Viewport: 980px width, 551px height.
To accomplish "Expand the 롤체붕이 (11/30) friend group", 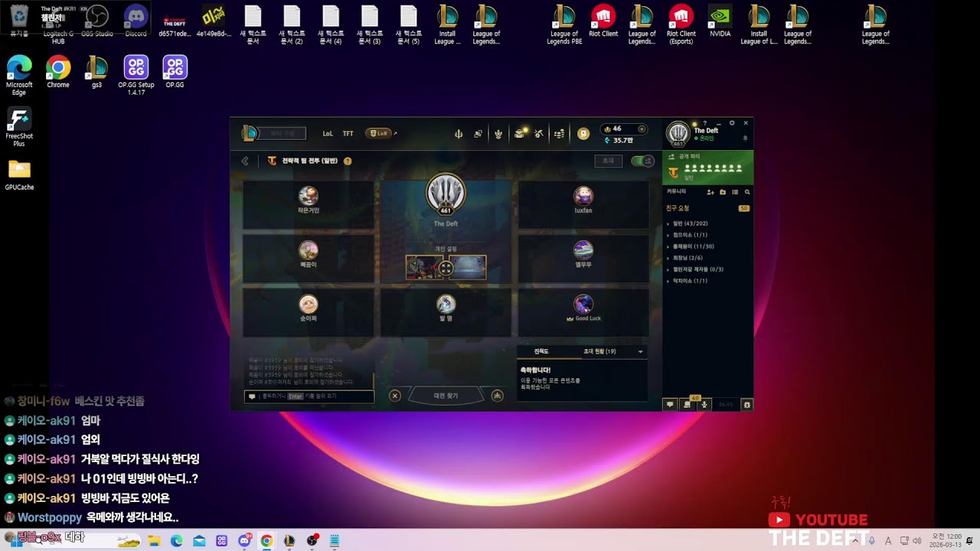I will click(693, 246).
